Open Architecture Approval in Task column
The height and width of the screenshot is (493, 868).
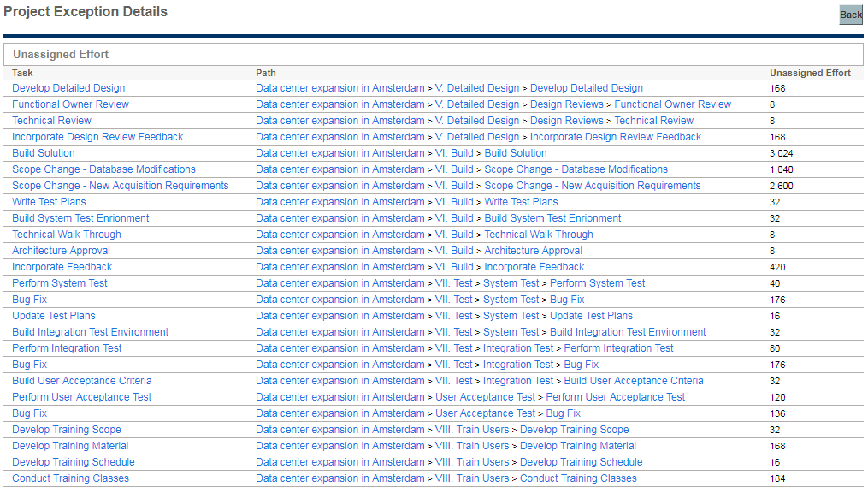[x=61, y=251]
